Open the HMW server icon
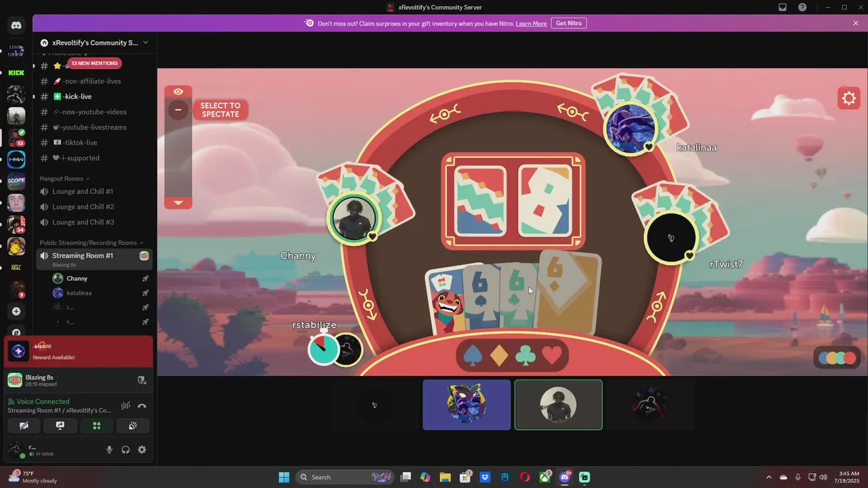The image size is (868, 488). coord(16,159)
